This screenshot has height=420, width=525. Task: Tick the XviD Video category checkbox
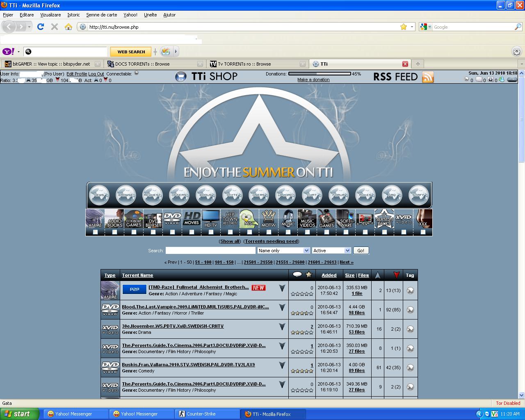point(404,232)
